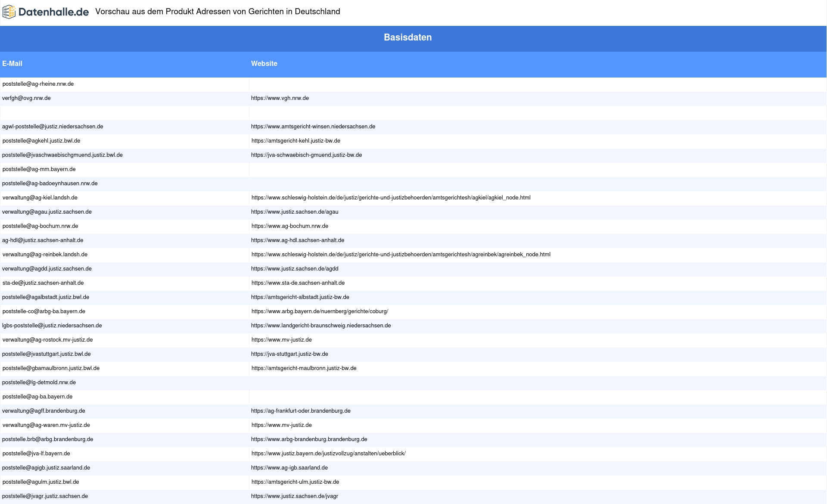Select email ag-hdl@justiz.sachsen-anhalt.de
This screenshot has height=504, width=827.
coord(43,240)
